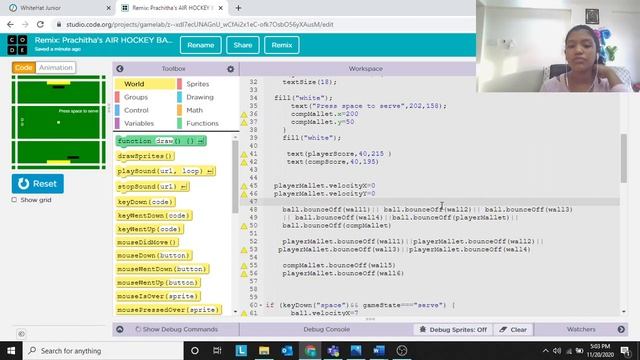Viewport: 640px width, 360px height.
Task: Open Toolbox settings gear
Action: [231, 69]
